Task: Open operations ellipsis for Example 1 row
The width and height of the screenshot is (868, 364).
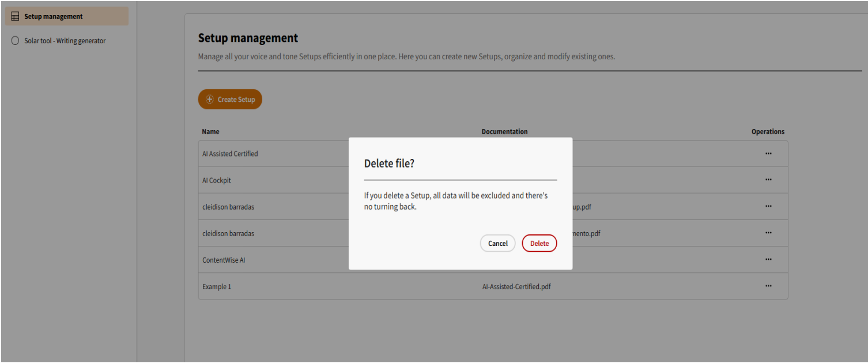Action: 768,286
